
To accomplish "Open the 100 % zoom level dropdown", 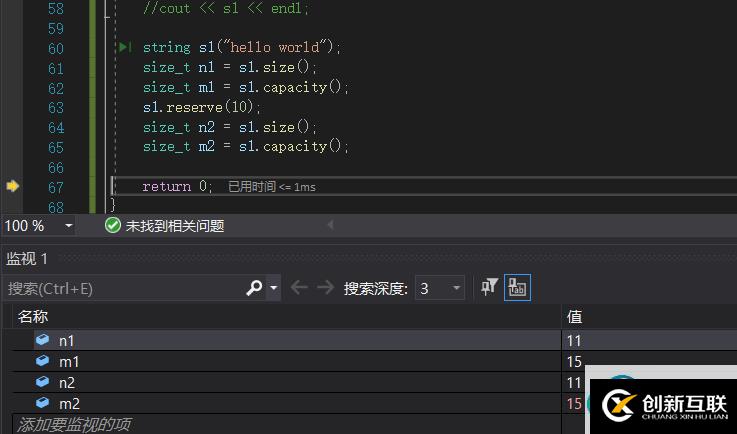I will coord(68,226).
